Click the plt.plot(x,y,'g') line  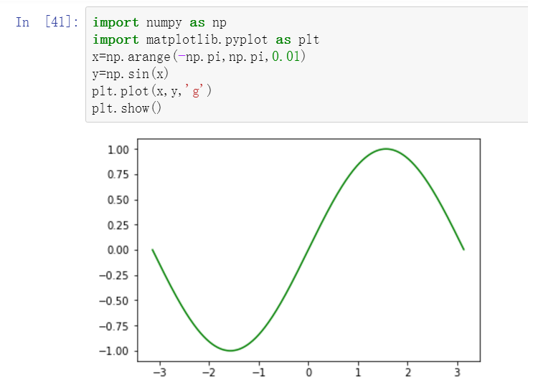coord(152,91)
